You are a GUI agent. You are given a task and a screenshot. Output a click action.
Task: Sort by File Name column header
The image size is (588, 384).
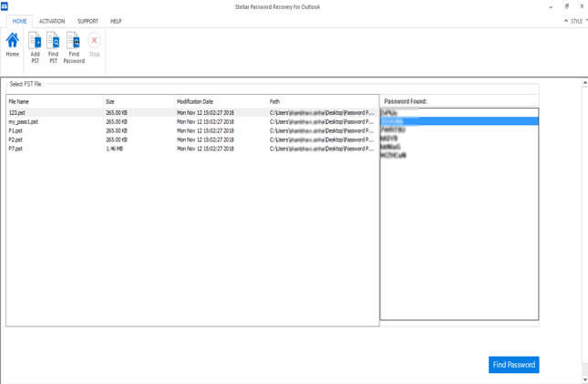click(19, 101)
